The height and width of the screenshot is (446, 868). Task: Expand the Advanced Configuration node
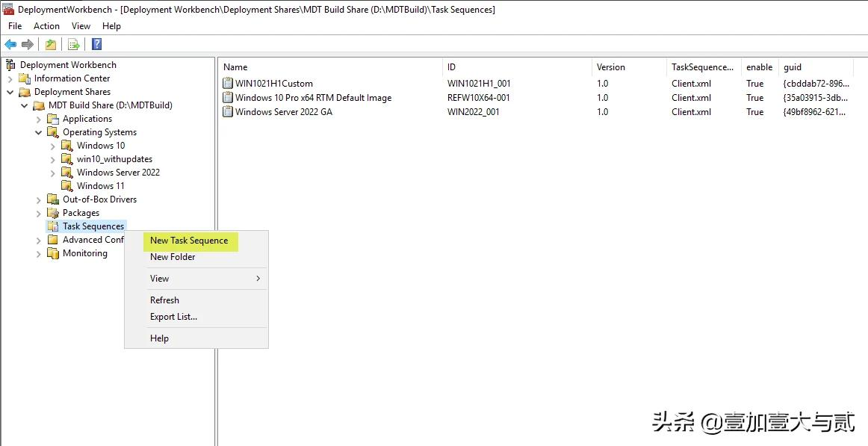point(38,240)
